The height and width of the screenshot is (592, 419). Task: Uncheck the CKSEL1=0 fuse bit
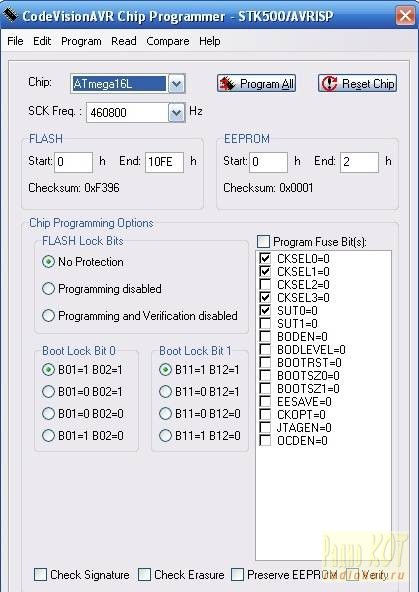tap(265, 271)
